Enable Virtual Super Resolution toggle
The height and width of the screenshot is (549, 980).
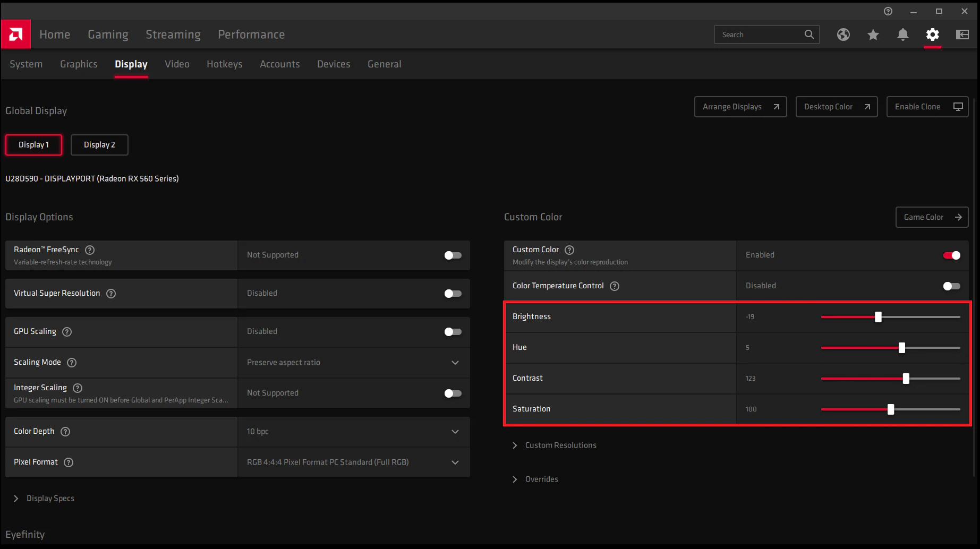pyautogui.click(x=453, y=294)
